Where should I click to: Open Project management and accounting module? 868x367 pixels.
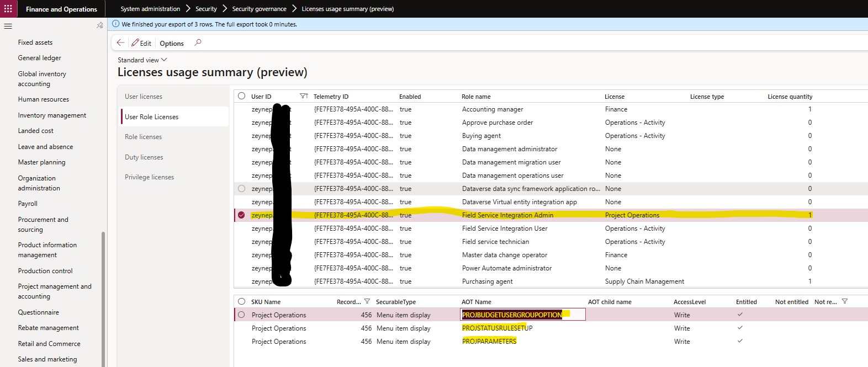pyautogui.click(x=55, y=291)
